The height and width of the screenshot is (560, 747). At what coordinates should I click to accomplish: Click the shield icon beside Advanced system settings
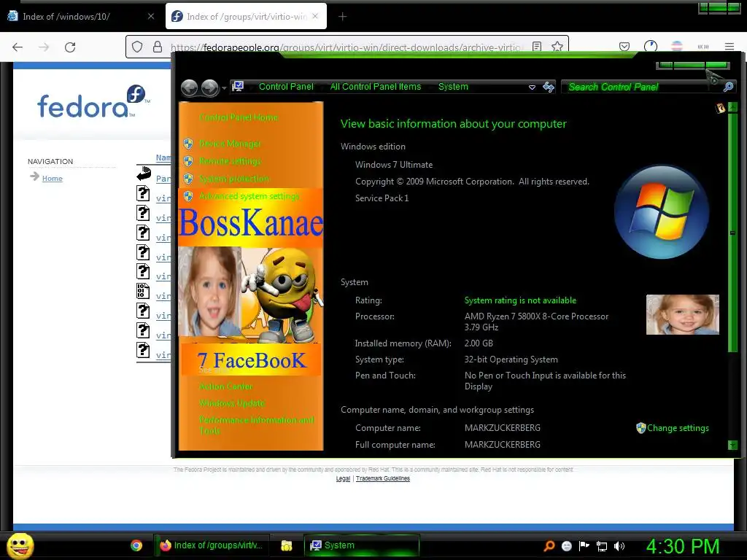188,196
